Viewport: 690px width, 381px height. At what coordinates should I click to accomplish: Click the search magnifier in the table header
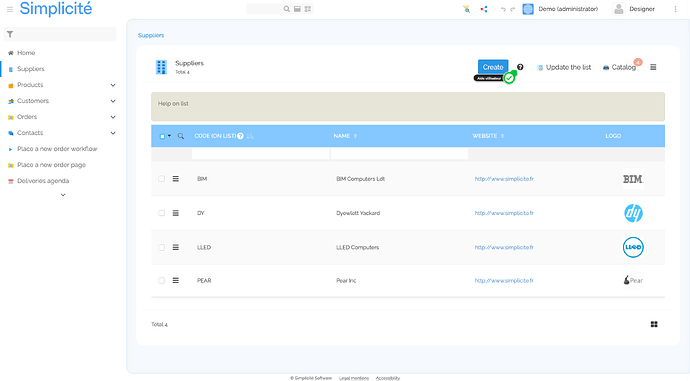181,136
